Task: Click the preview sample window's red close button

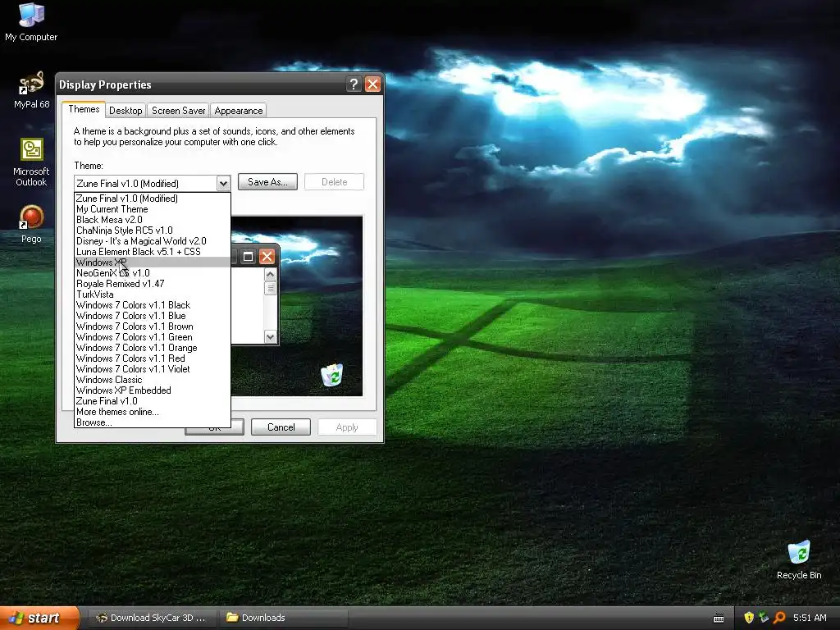Action: click(x=267, y=257)
